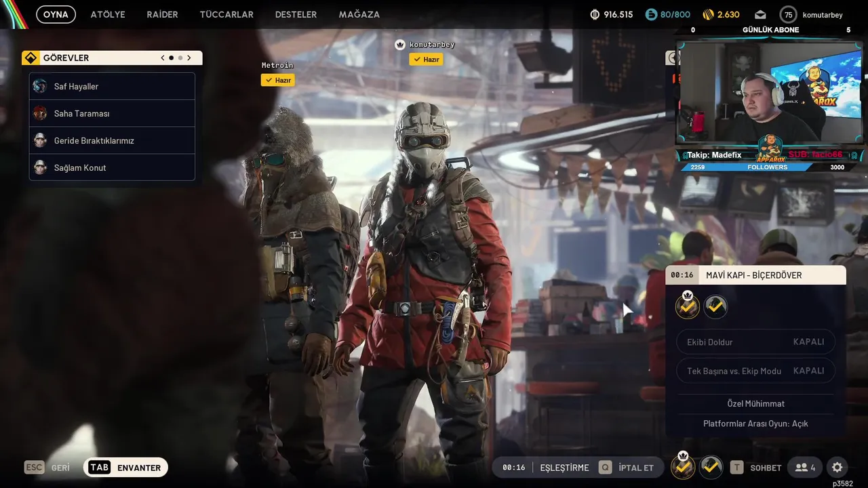
Task: Click the Saha Taraması quest giver portrait
Action: (40, 113)
